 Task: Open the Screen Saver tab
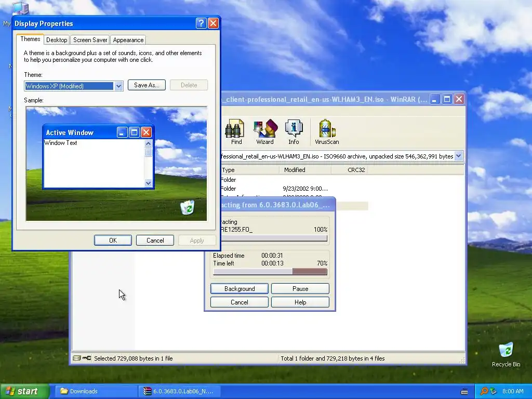pyautogui.click(x=90, y=40)
